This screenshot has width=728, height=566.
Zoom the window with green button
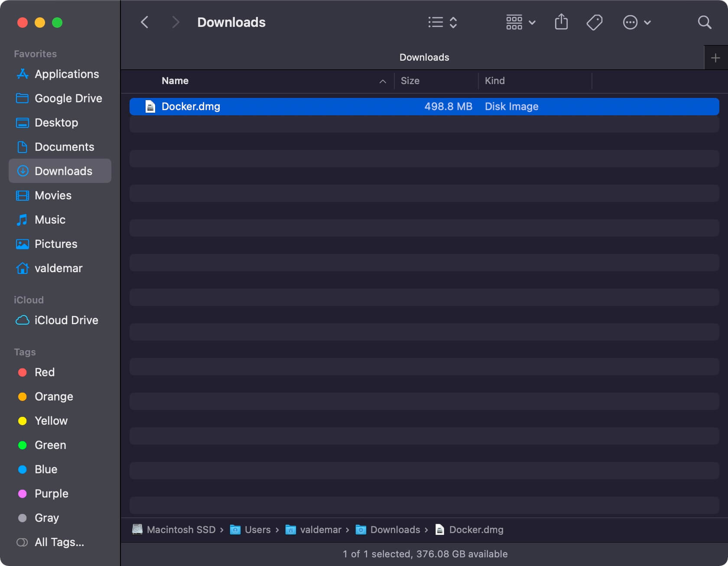(x=57, y=23)
